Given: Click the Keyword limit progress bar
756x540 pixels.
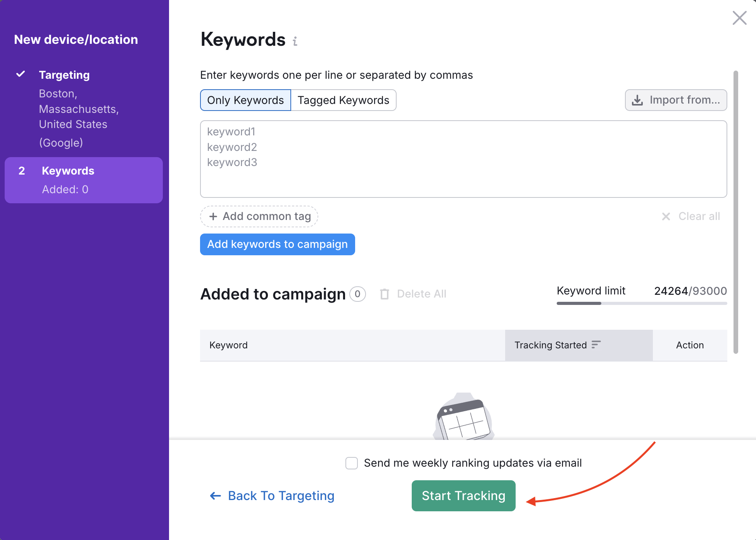Looking at the screenshot, I should [642, 303].
